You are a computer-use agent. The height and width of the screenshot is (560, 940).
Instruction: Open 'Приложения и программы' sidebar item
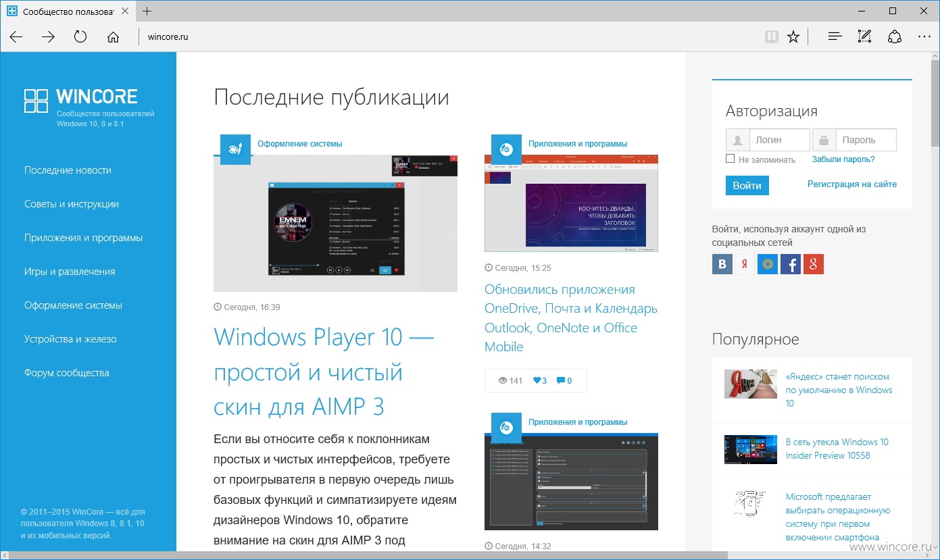tap(83, 238)
